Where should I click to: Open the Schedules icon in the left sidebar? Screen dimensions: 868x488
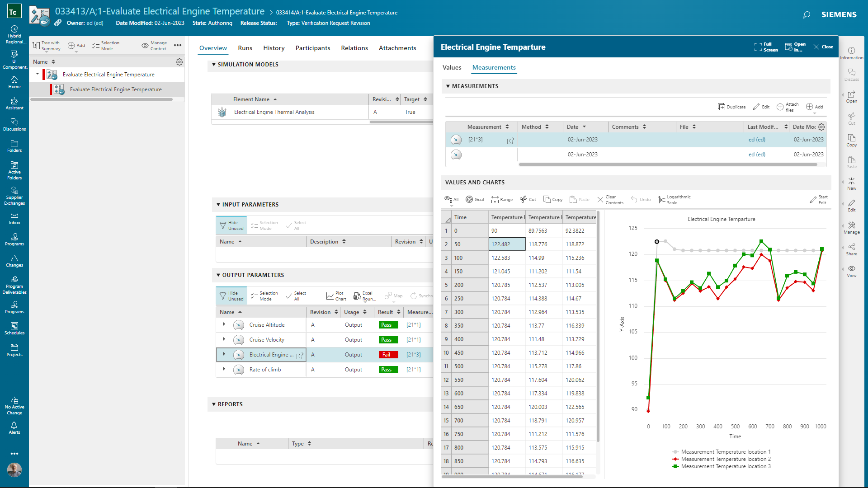coord(14,329)
